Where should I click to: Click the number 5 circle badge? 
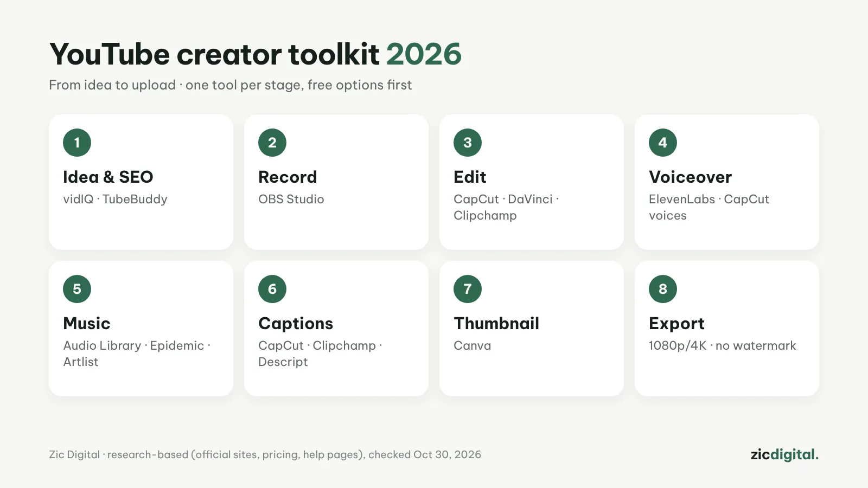click(77, 289)
